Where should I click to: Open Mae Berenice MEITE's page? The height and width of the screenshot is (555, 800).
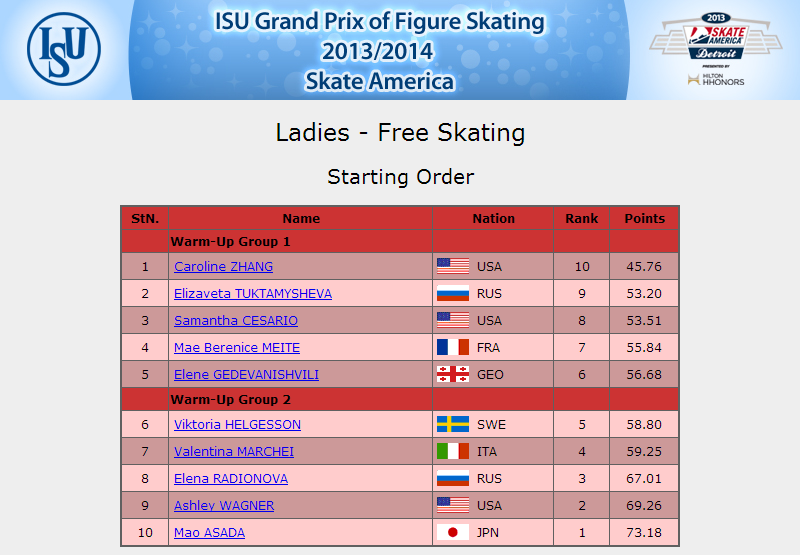click(237, 348)
